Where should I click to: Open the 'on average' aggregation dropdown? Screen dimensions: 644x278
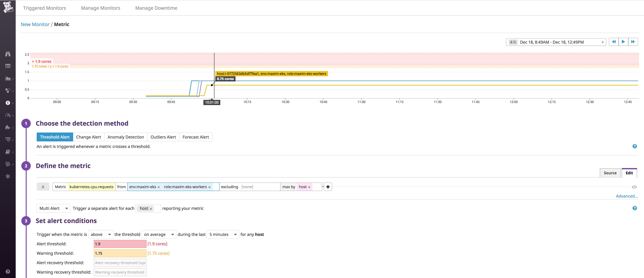click(x=159, y=234)
